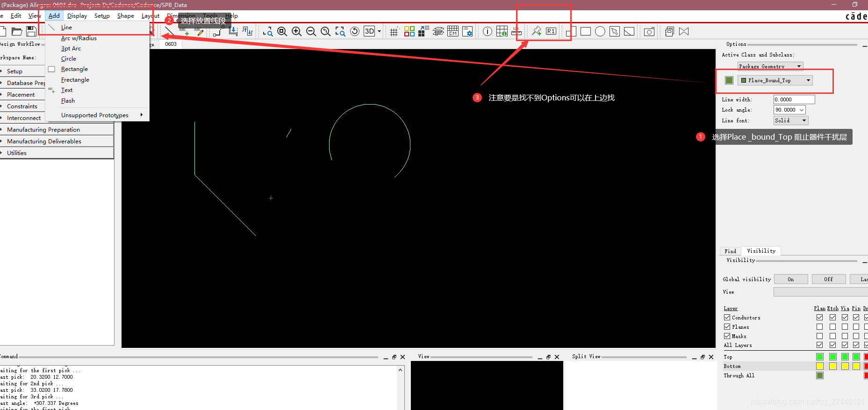Click the camera snapshot toolbar icon
The height and width of the screenshot is (410, 868).
pos(649,32)
